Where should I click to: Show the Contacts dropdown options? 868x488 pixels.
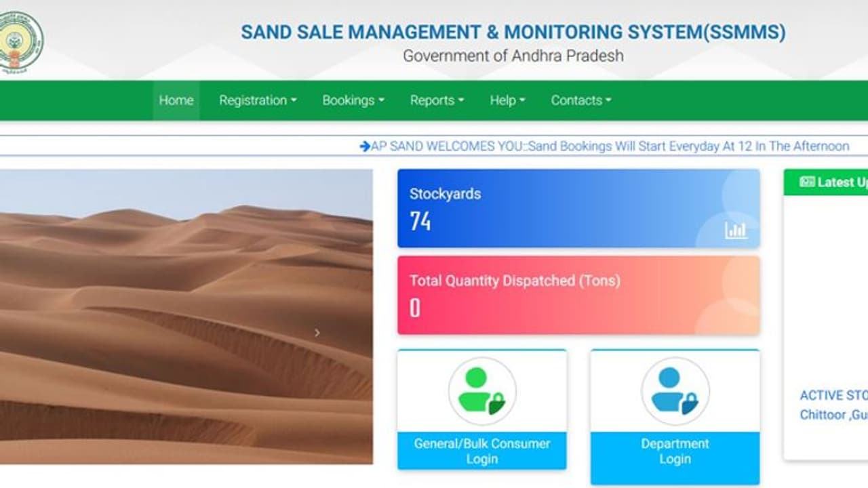580,100
